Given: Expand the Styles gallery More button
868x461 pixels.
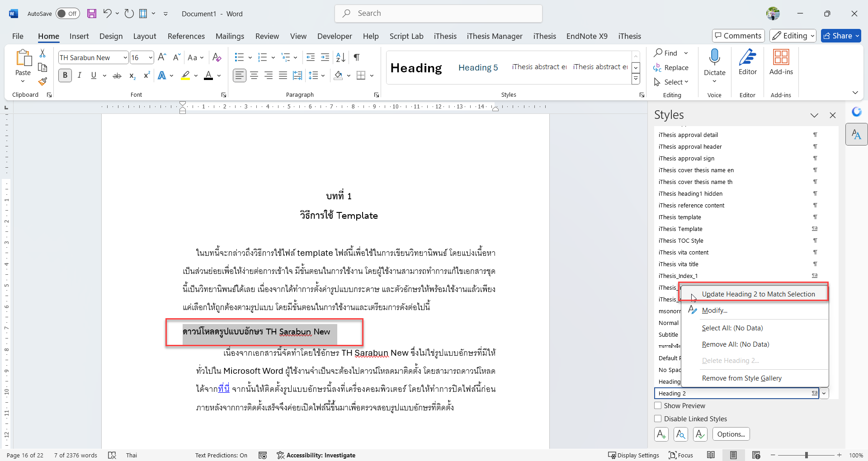Looking at the screenshot, I should point(636,79).
